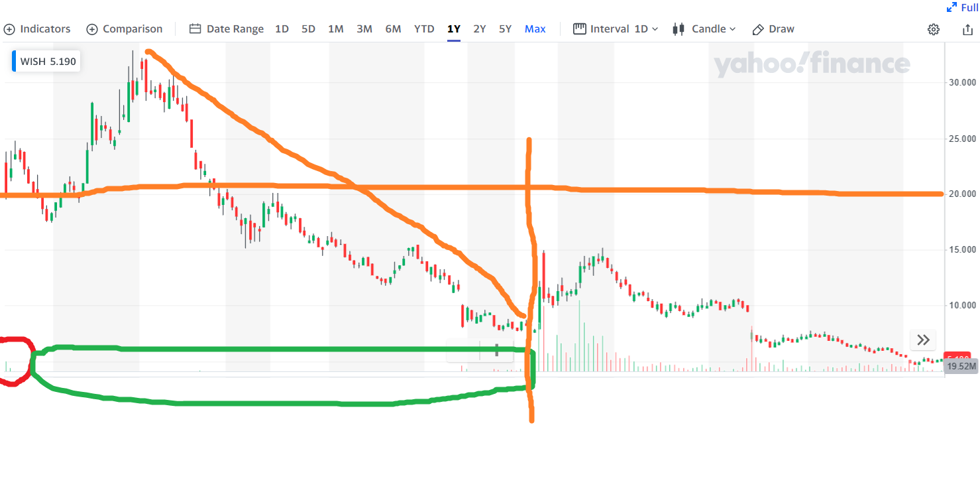The width and height of the screenshot is (980, 504).
Task: View the Max time range
Action: (x=535, y=29)
